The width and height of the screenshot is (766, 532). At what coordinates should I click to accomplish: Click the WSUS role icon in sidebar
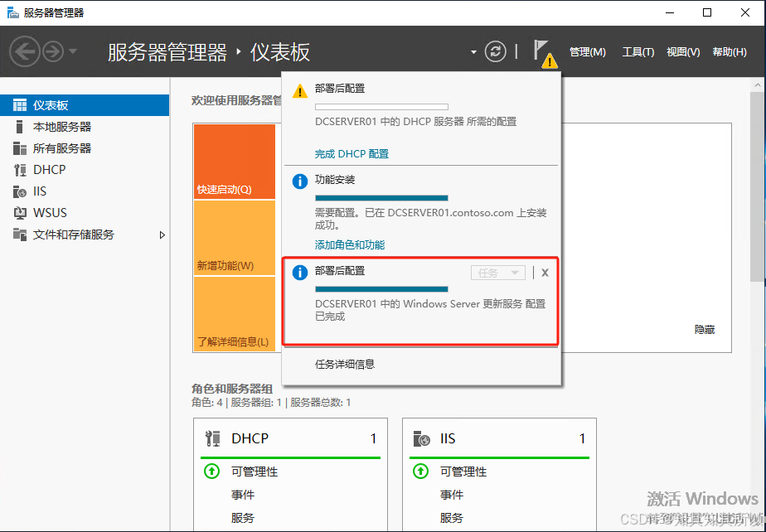20,212
